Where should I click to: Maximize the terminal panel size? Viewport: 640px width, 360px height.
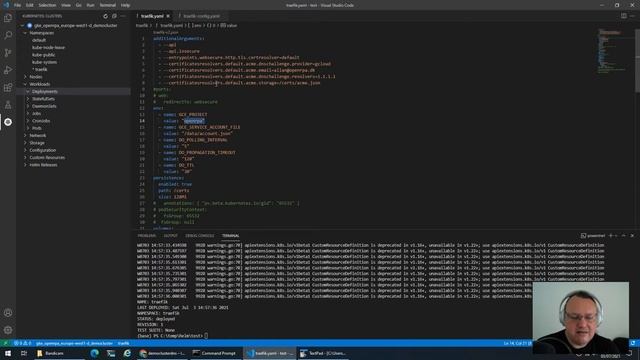coord(624,236)
